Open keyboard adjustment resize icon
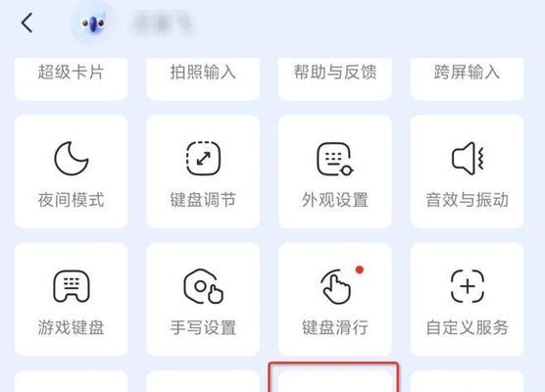 [203, 159]
